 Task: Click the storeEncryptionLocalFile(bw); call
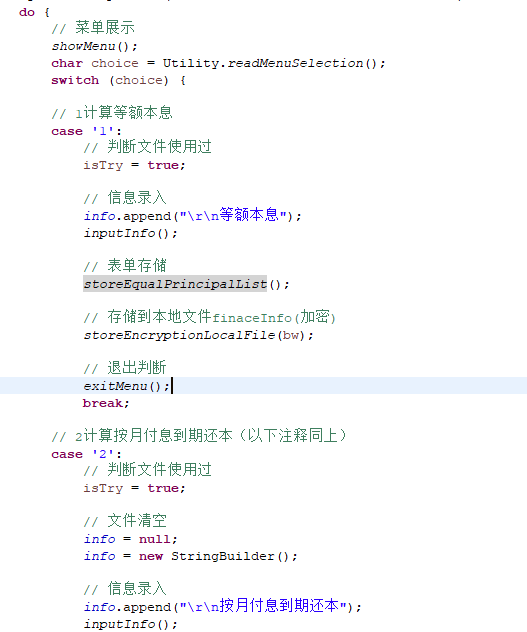pos(198,335)
